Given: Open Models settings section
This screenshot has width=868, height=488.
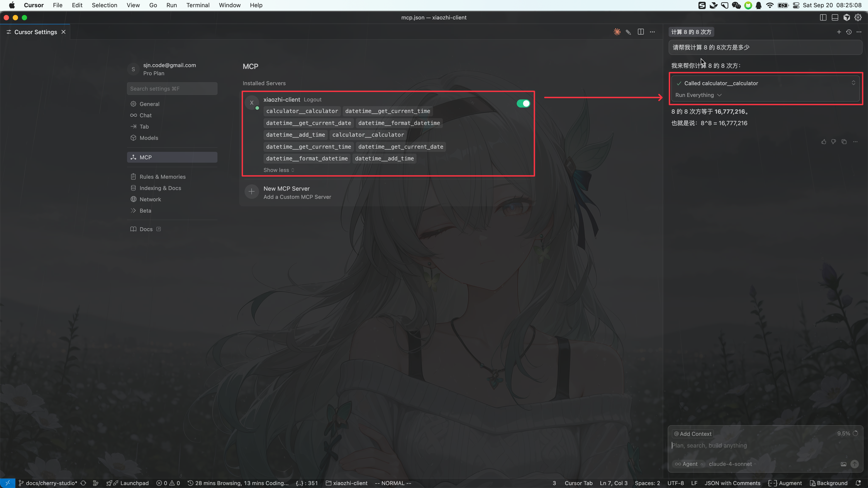Looking at the screenshot, I should [172, 138].
